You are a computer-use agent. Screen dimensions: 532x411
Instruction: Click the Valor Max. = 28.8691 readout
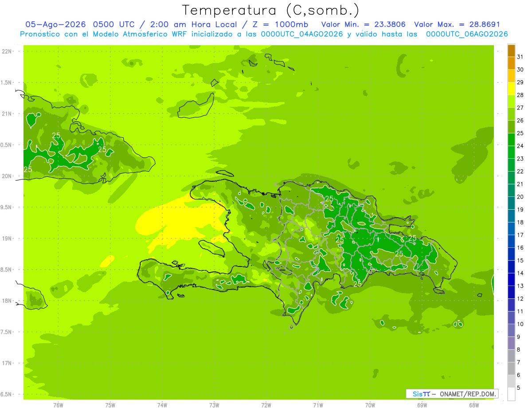pos(457,24)
